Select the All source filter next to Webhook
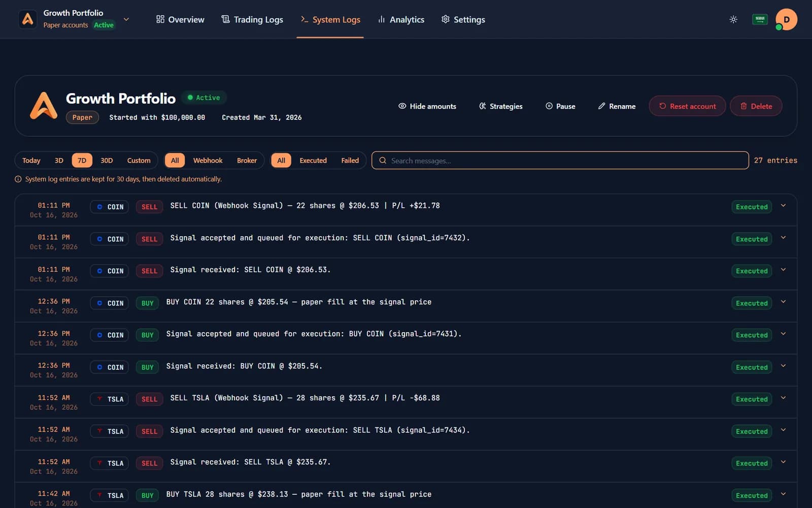The height and width of the screenshot is (508, 812). 175,161
